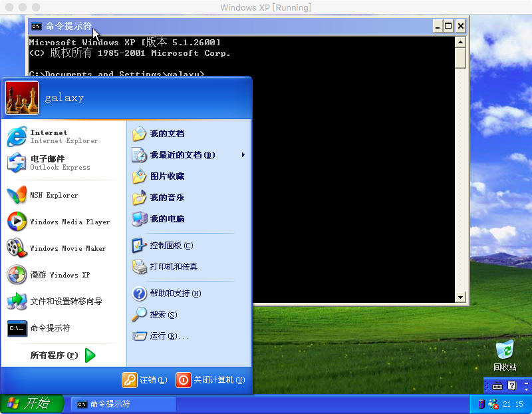This screenshot has height=414, width=532.
Task: Open 我的音乐 folder icon
Action: 139,198
